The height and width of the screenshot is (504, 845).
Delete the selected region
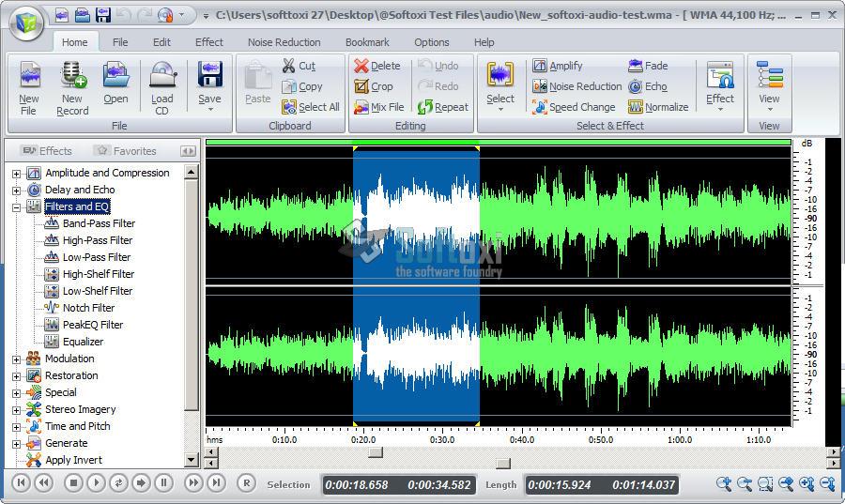click(x=377, y=66)
